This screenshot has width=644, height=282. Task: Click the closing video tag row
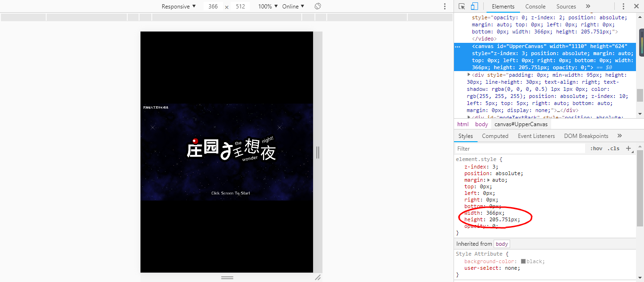tap(484, 39)
